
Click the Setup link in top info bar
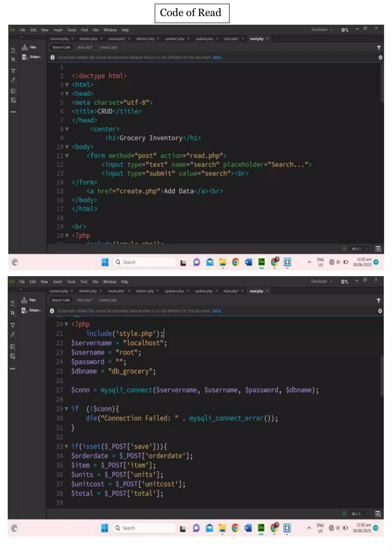217,57
